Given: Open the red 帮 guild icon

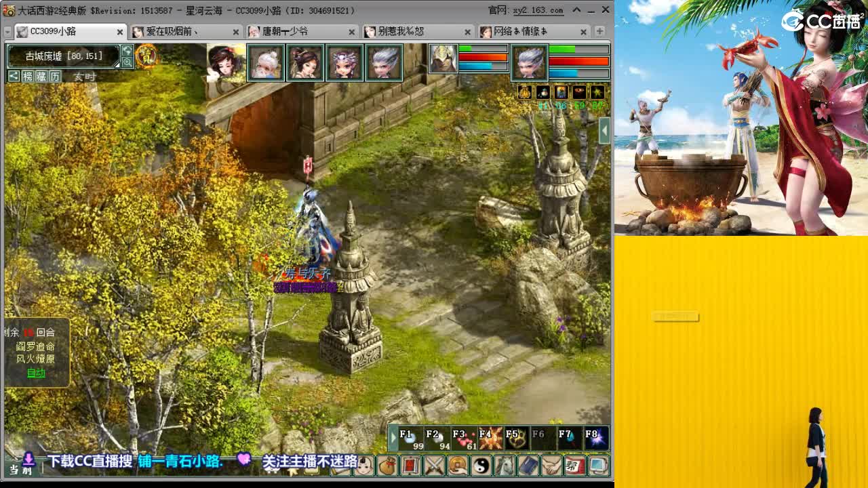Looking at the screenshot, I should (x=575, y=466).
